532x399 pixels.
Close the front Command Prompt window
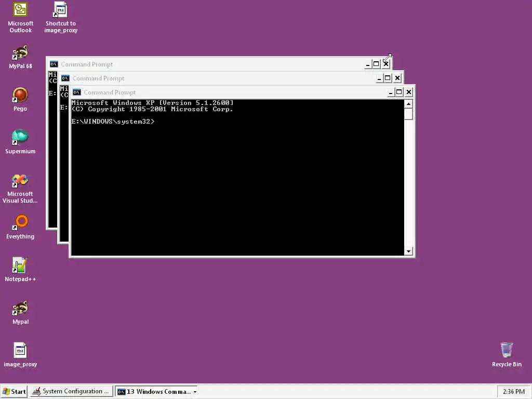point(409,92)
